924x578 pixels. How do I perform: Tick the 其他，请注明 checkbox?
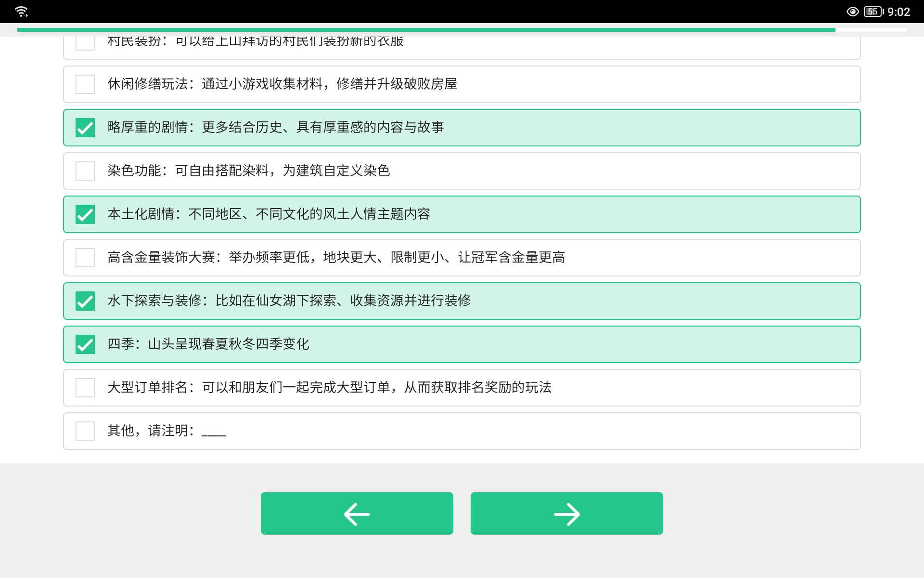click(x=85, y=431)
